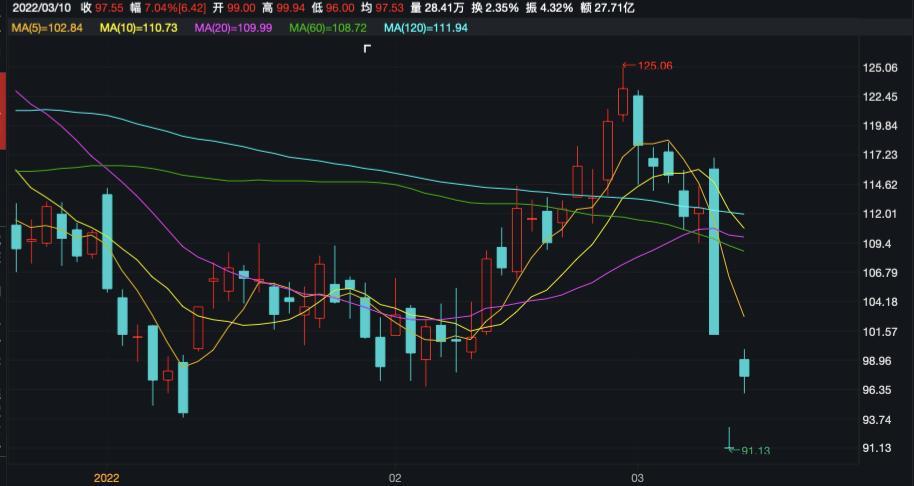914x486 pixels.
Task: Select the 96.35 price axis label
Action: pyautogui.click(x=877, y=390)
